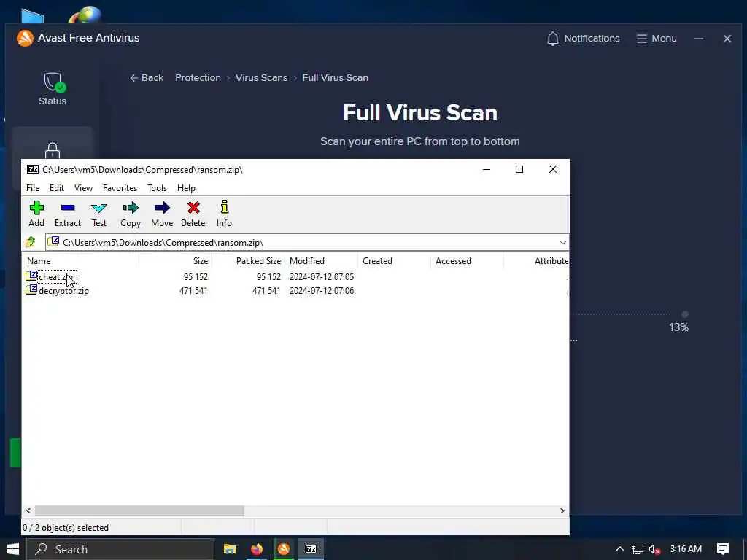Screen dimensions: 747x560
Task: Sort by the Name column header
Action: click(80, 261)
